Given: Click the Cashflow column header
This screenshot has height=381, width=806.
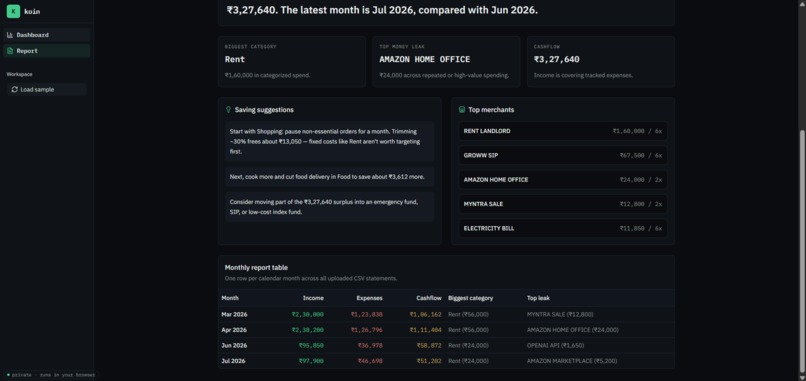Looking at the screenshot, I should click(428, 298).
